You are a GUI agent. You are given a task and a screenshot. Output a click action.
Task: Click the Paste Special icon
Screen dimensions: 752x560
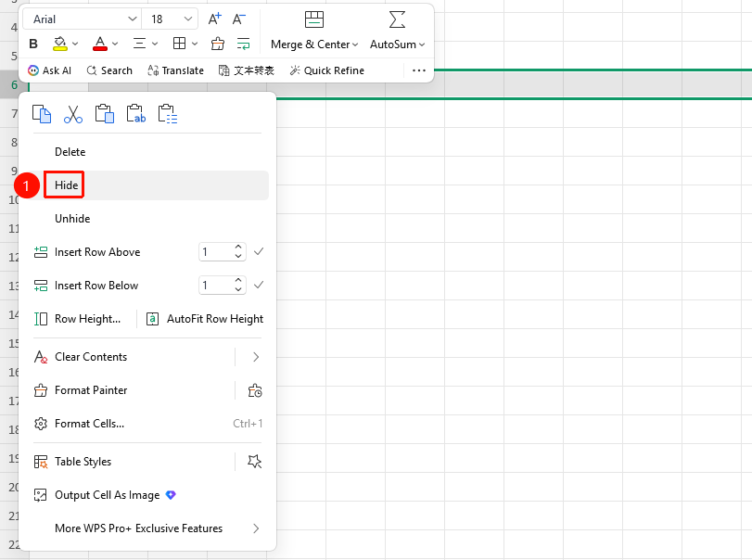coord(168,114)
